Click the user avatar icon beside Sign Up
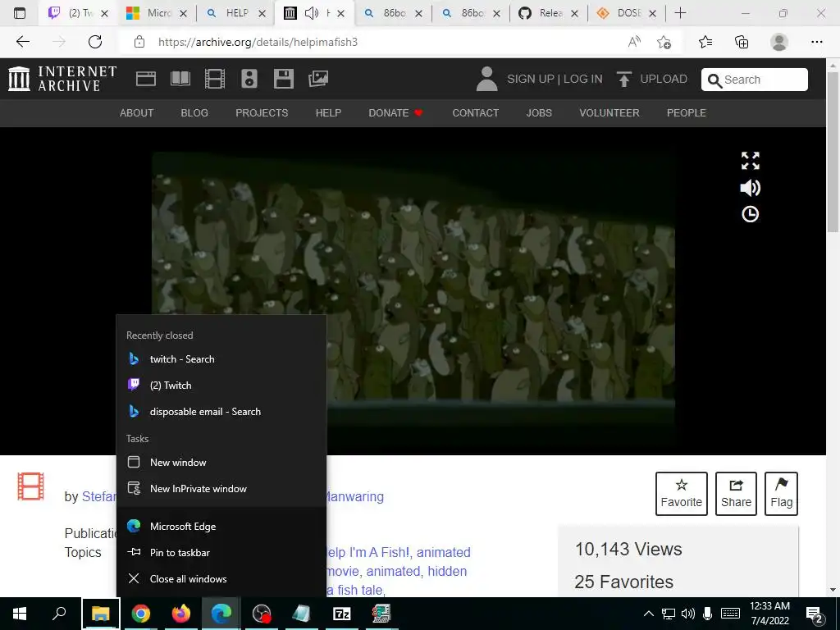 486,79
